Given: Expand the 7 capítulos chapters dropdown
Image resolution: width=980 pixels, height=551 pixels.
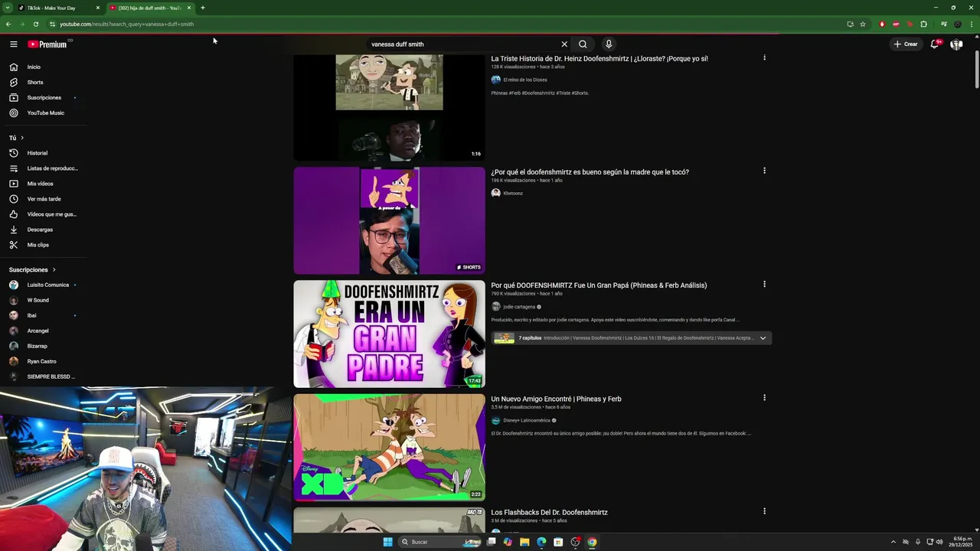Looking at the screenshot, I should pos(763,338).
